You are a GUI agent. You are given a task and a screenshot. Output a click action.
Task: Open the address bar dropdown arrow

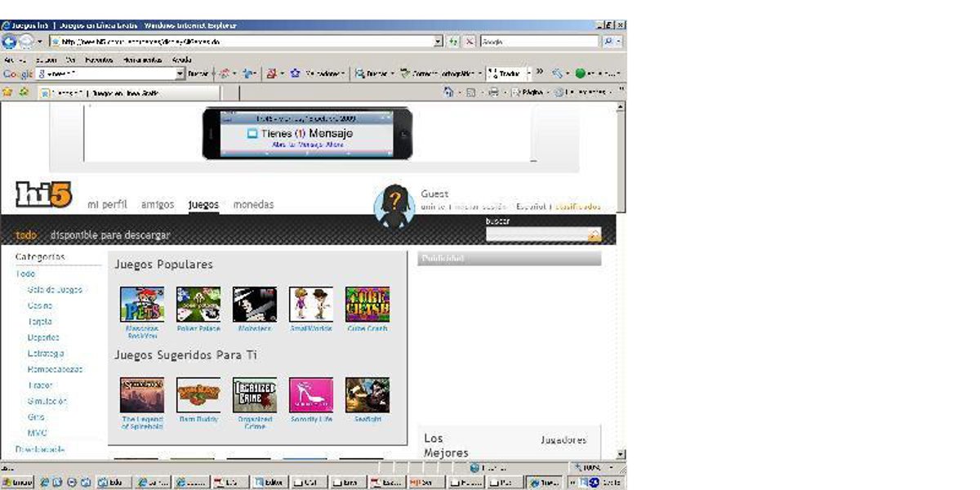coord(439,42)
